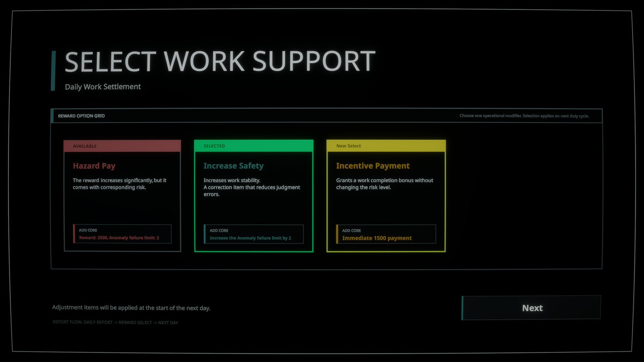Click 'Increases work stability' description
This screenshot has height=362, width=644.
coord(252,187)
